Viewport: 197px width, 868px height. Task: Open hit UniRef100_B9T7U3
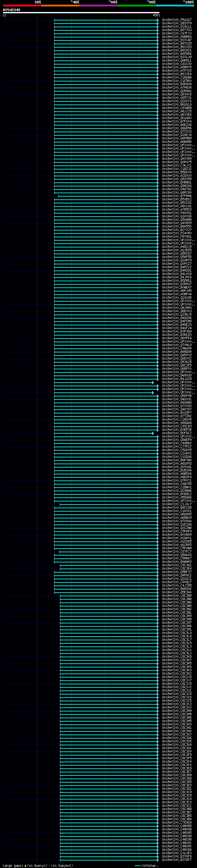point(176,30)
